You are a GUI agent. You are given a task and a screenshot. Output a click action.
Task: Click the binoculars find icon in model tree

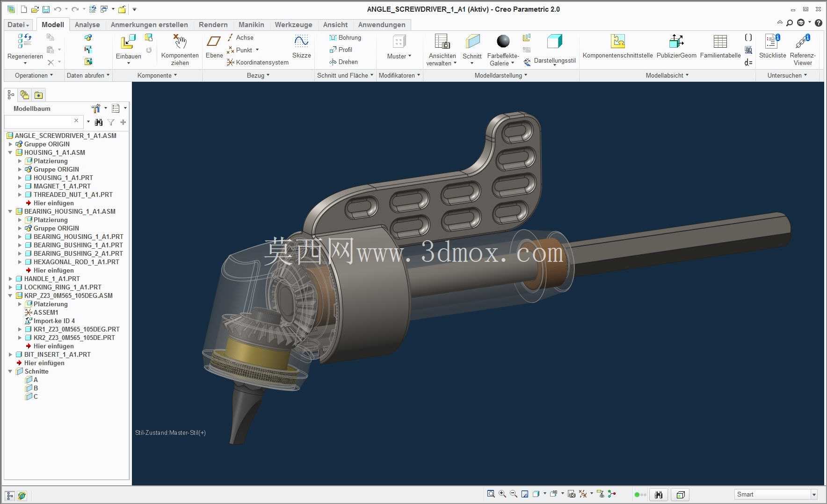click(x=99, y=122)
